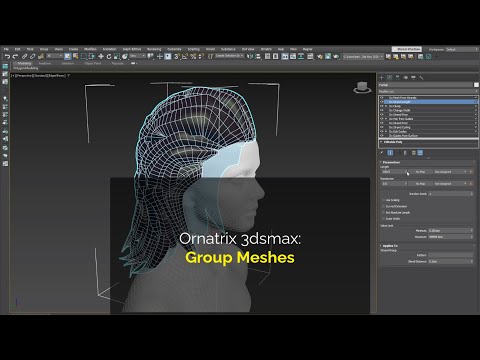Click the ViewCube hat in viewport
Screen dimensions: 480x360
[x=362, y=87]
